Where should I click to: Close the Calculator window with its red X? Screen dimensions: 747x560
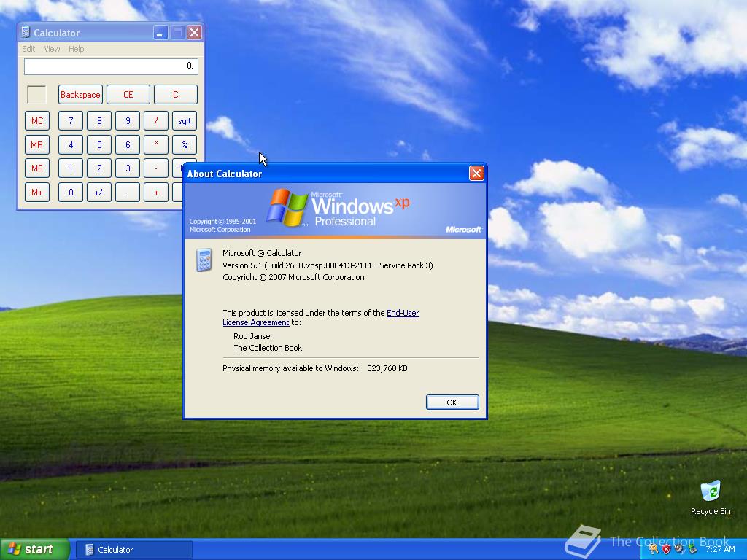pos(194,32)
